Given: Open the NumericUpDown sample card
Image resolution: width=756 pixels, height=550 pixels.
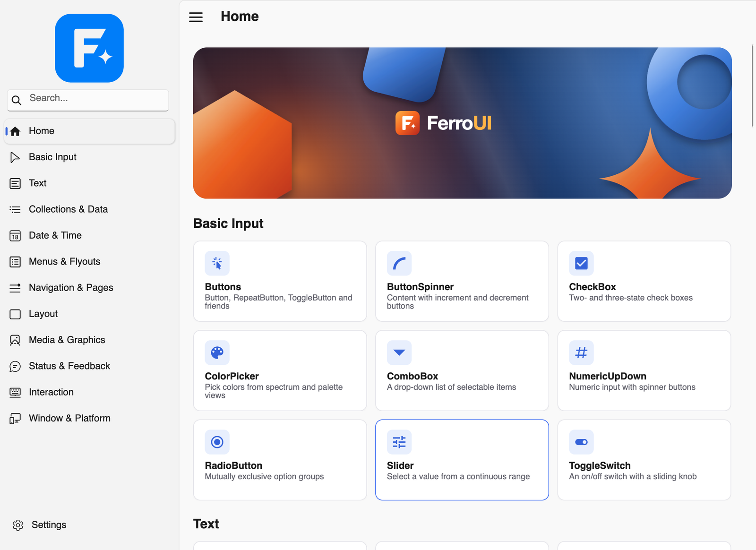Looking at the screenshot, I should click(644, 370).
